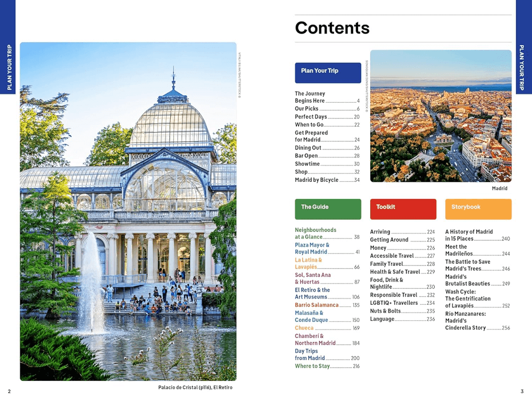Open the red Toolkit section box
Viewport: 532px width, 400px height.
[403, 209]
